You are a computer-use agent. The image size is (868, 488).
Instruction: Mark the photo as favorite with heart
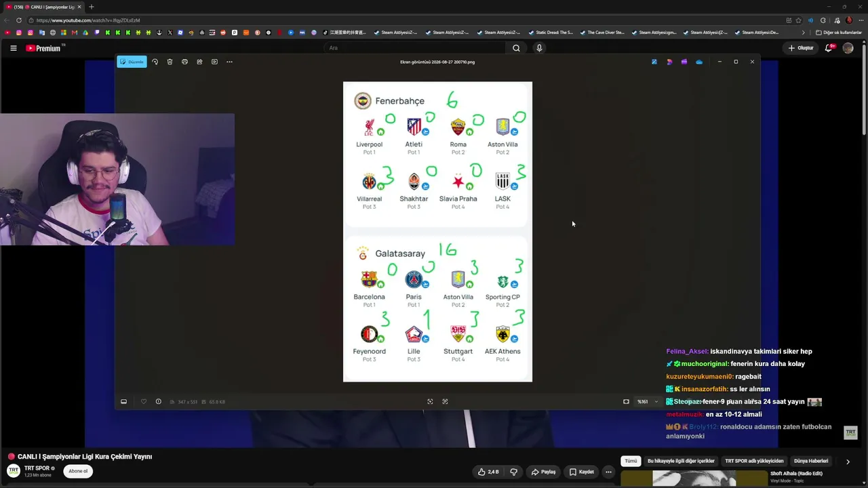pyautogui.click(x=143, y=401)
